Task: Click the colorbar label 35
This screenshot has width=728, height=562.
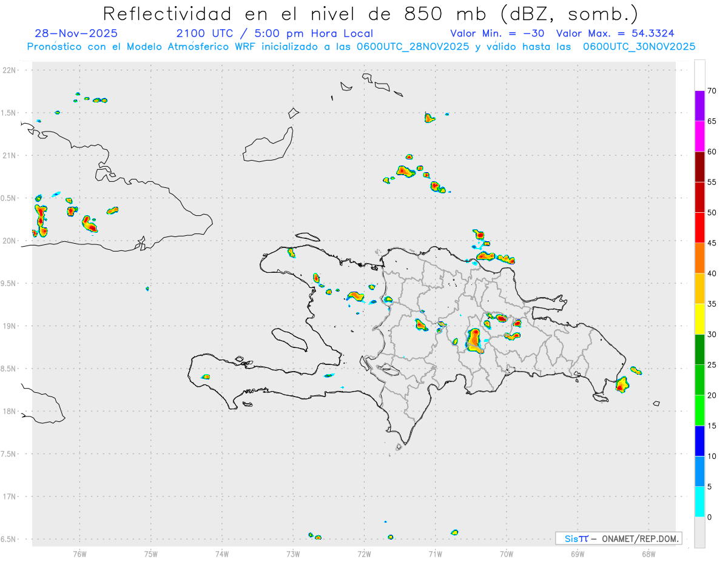Action: click(712, 304)
